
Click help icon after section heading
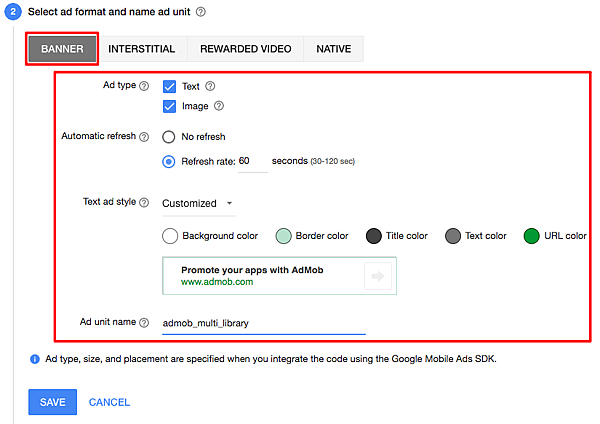tap(201, 12)
